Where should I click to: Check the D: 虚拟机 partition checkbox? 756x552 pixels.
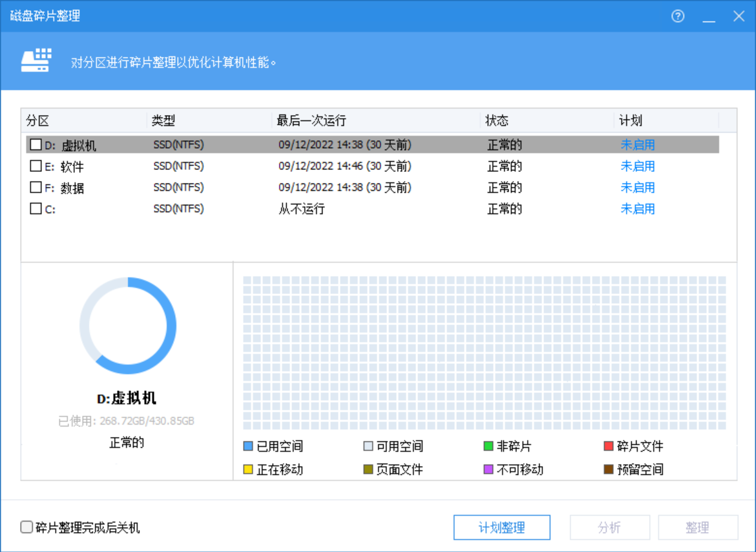[36, 145]
